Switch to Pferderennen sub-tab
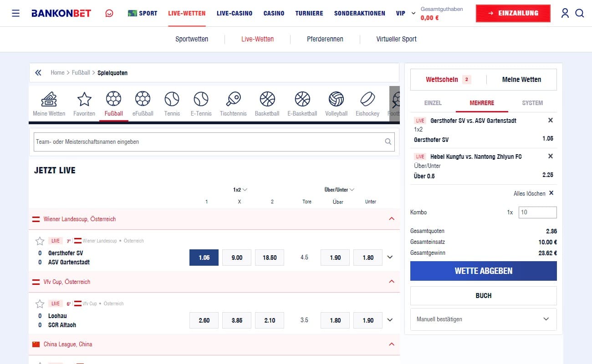Viewport: 592px width, 364px height. [325, 39]
